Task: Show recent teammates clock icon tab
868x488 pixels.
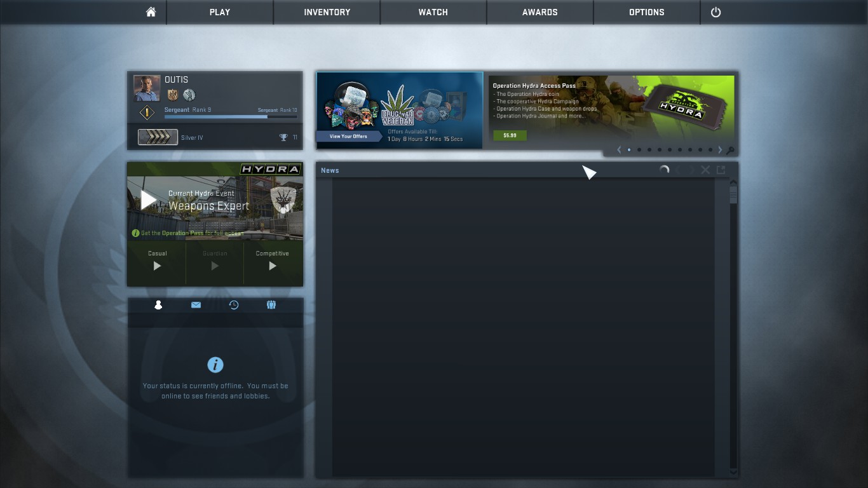Action: [234, 305]
